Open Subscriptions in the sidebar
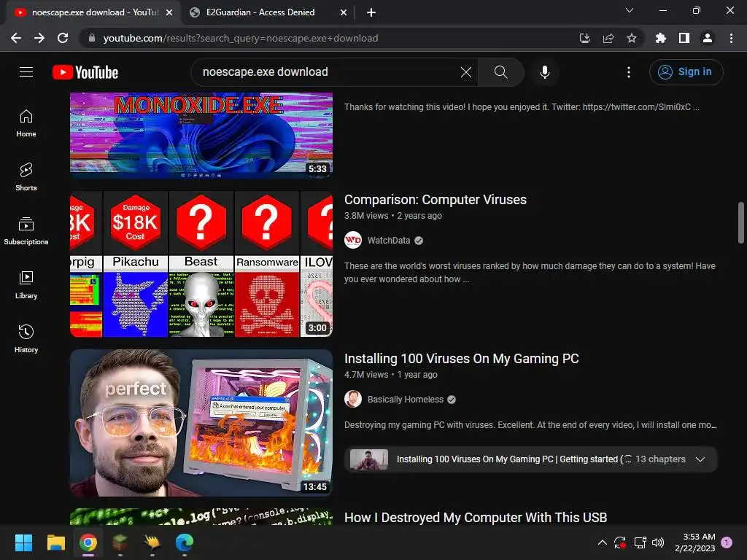This screenshot has width=747, height=560. point(26,231)
